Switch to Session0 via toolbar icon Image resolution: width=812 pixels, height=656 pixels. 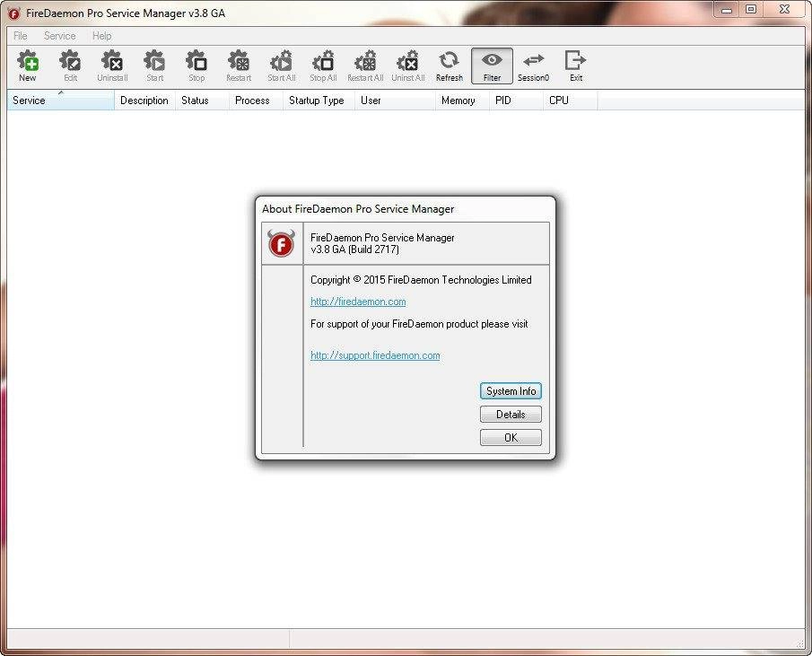point(533,66)
